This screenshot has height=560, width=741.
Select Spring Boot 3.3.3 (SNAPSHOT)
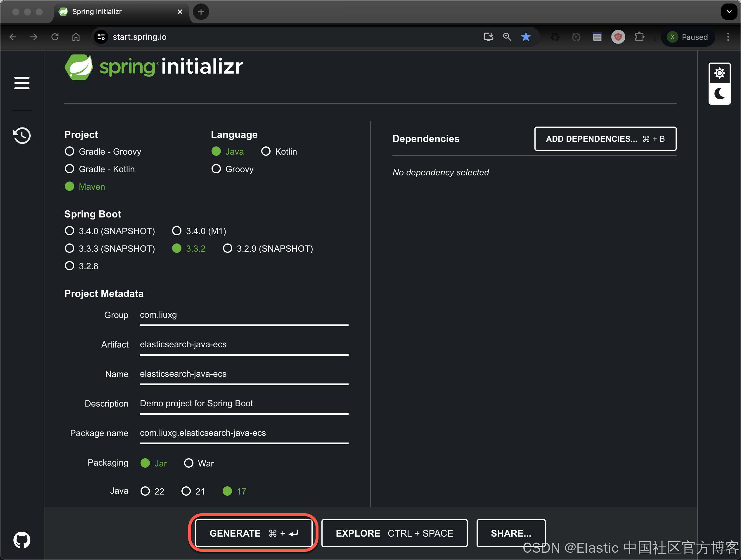pos(110,248)
